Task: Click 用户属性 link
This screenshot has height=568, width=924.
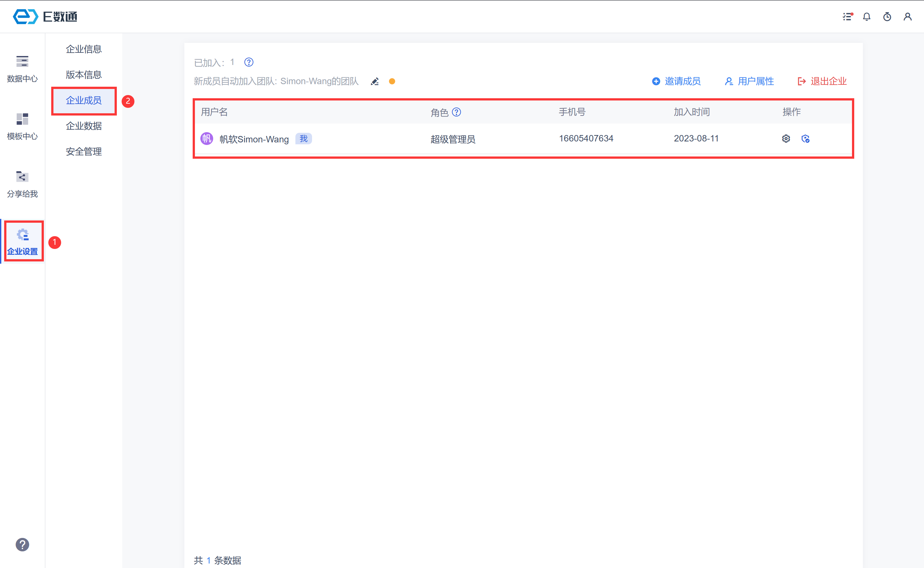Action: (749, 82)
